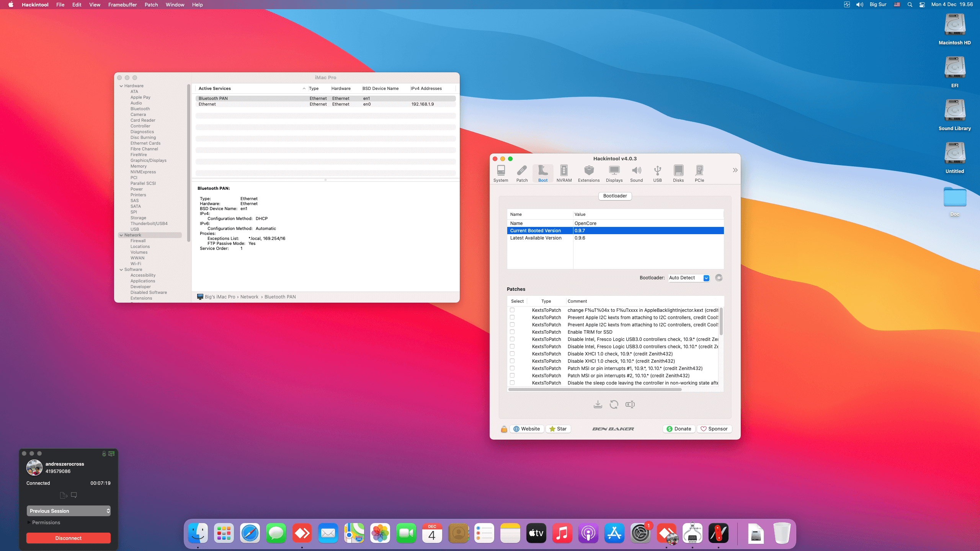This screenshot has height=551, width=980.
Task: Select the Bootloader segment tab
Action: click(x=615, y=196)
